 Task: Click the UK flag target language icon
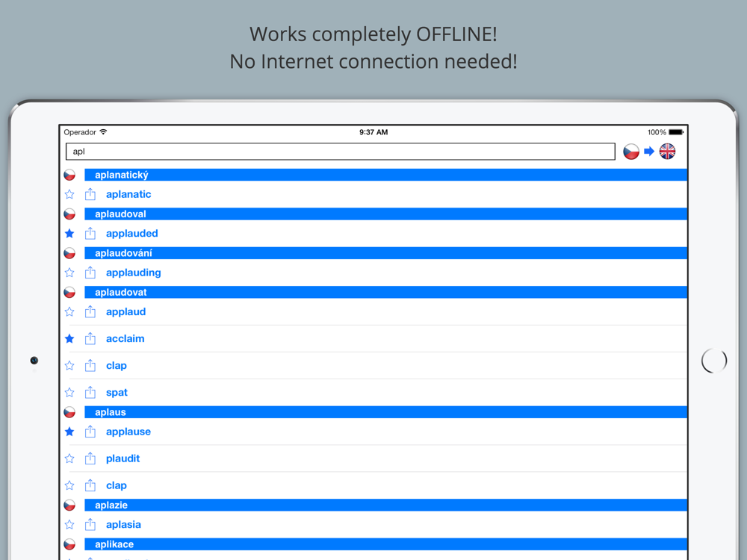click(667, 152)
